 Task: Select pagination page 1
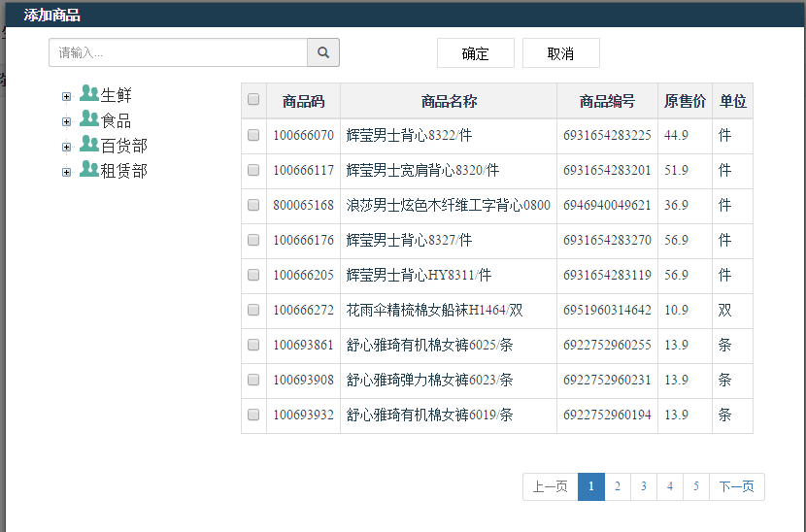tap(591, 486)
